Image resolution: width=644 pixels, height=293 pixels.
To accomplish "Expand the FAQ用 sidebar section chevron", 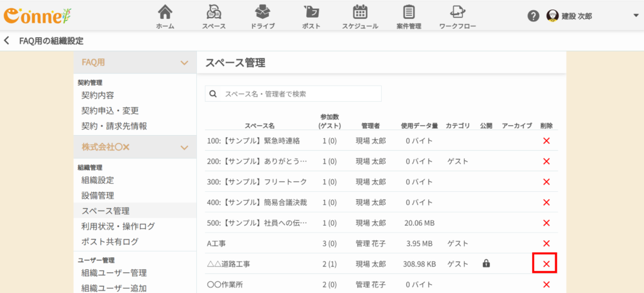I will click(x=184, y=63).
